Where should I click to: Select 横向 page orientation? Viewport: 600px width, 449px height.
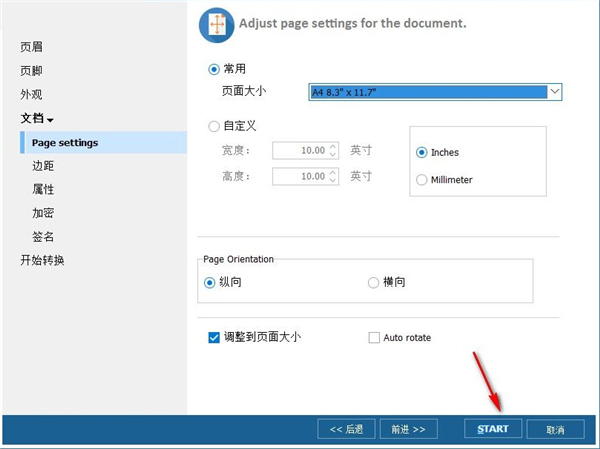click(374, 282)
